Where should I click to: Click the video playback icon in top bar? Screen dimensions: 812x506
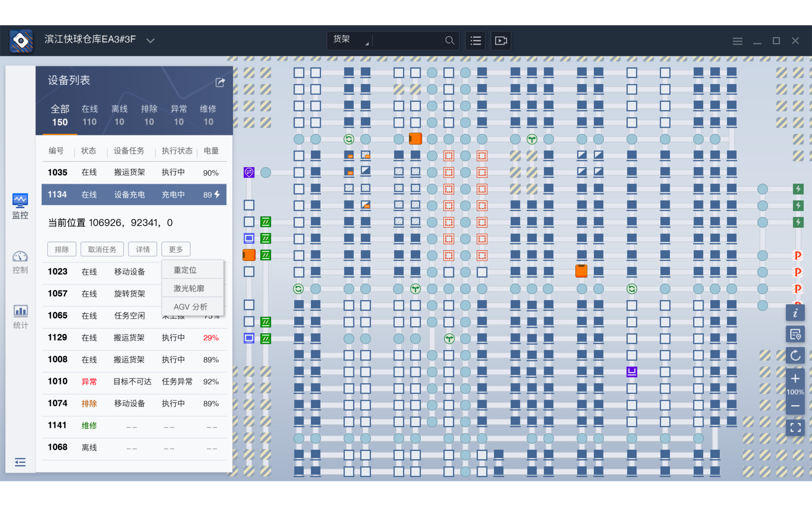(x=501, y=41)
